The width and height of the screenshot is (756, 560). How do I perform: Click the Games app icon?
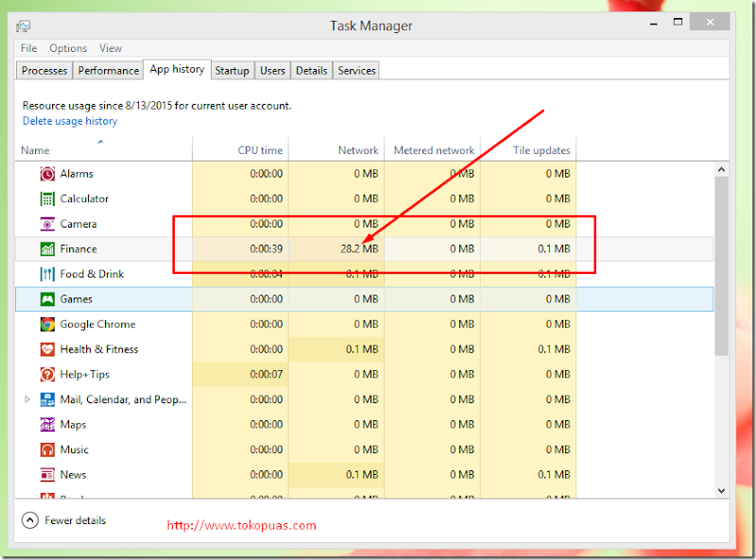(47, 298)
